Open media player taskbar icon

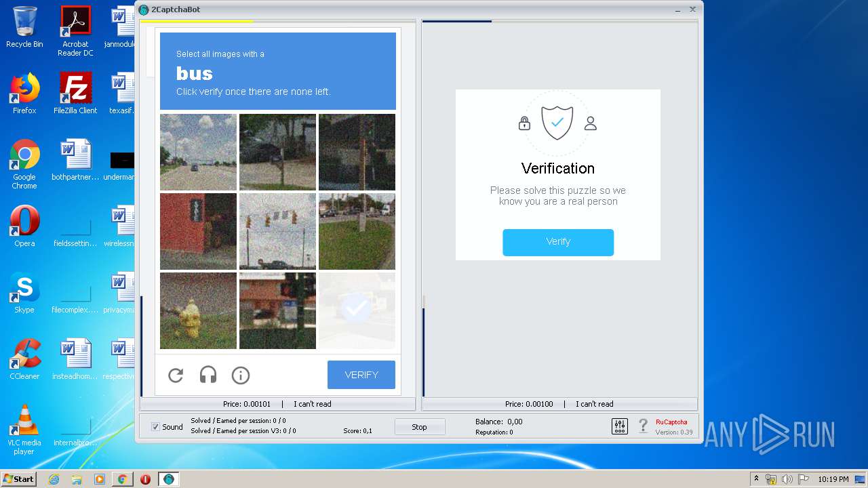click(100, 479)
